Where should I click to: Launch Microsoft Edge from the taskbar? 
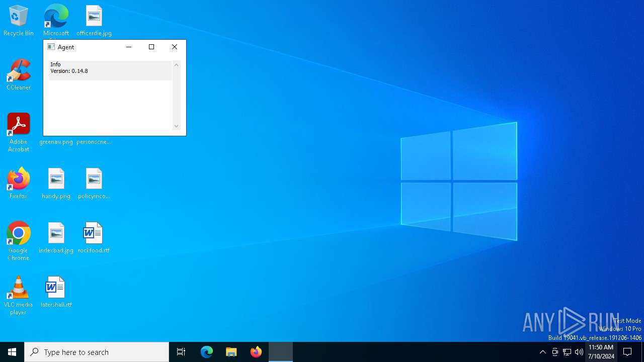pyautogui.click(x=207, y=352)
